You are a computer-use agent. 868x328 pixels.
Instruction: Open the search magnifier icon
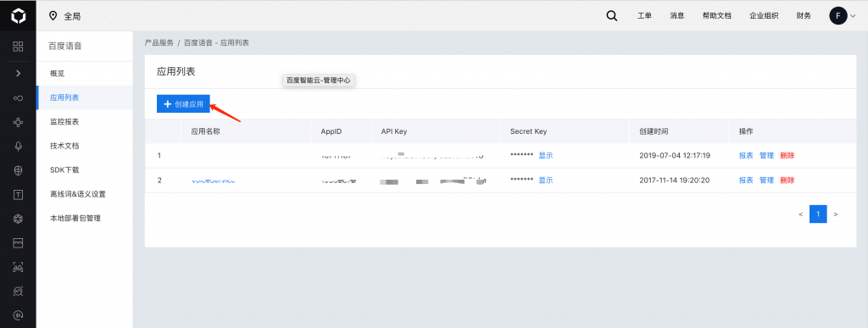point(612,16)
